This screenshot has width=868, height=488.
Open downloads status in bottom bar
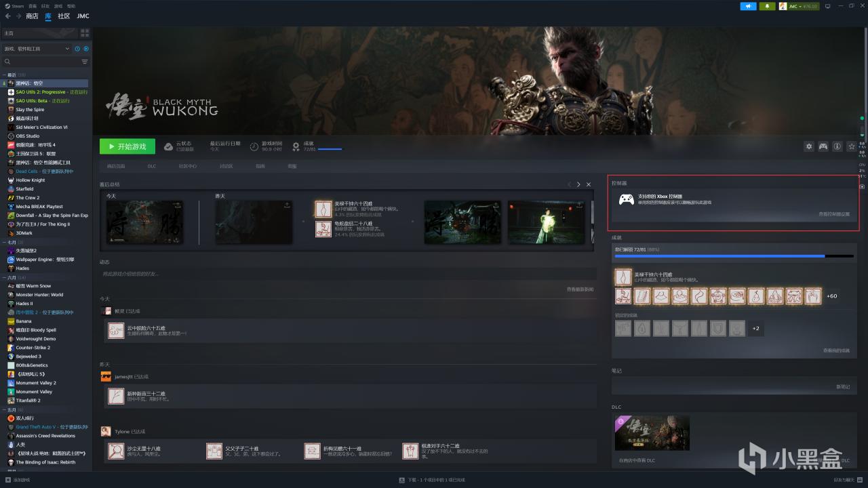click(x=431, y=480)
